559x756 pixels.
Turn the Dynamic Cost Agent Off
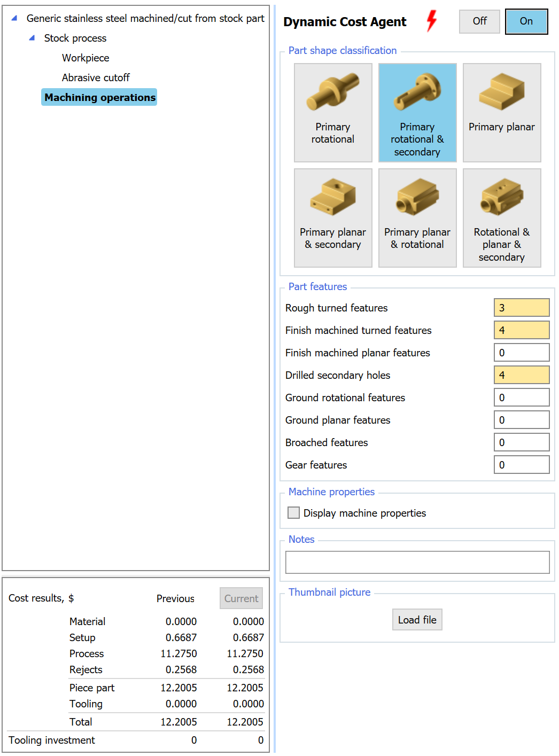[479, 21]
